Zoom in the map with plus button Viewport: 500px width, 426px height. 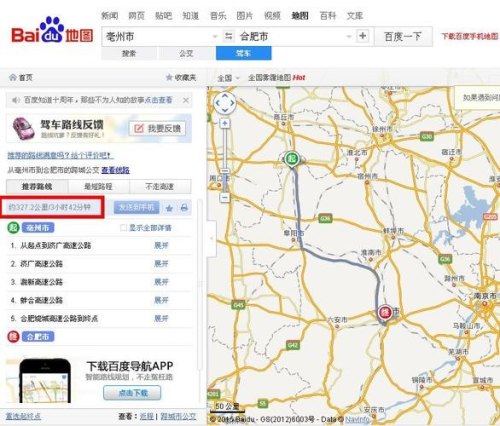pos(225,124)
